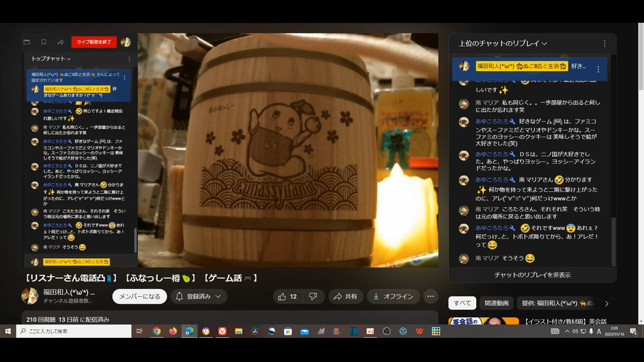The width and height of the screenshot is (644, 362).
Task: Open three-dot menu in トップチャット header
Action: coord(129,59)
